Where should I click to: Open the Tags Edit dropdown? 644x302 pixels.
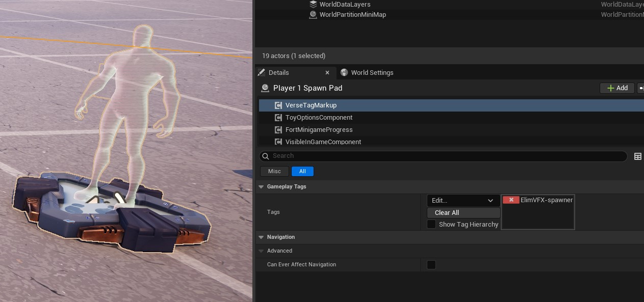pos(463,201)
